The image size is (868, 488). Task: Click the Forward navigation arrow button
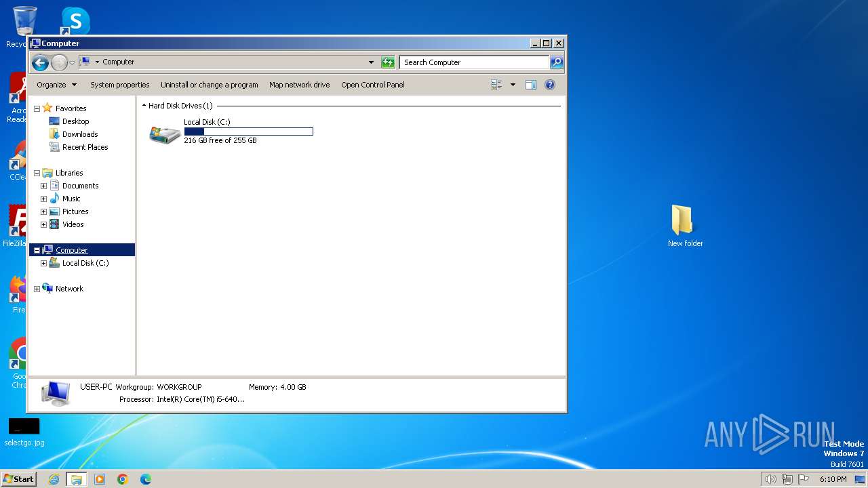click(59, 63)
